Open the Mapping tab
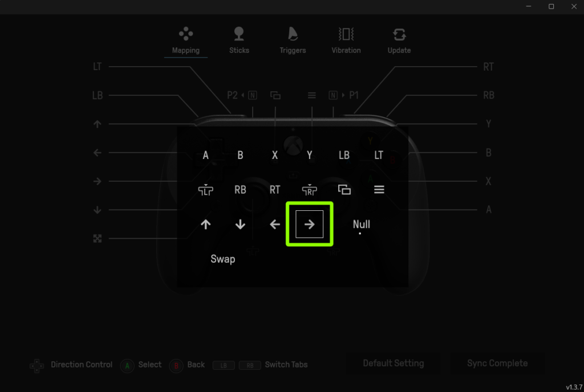The width and height of the screenshot is (584, 392). 186,41
